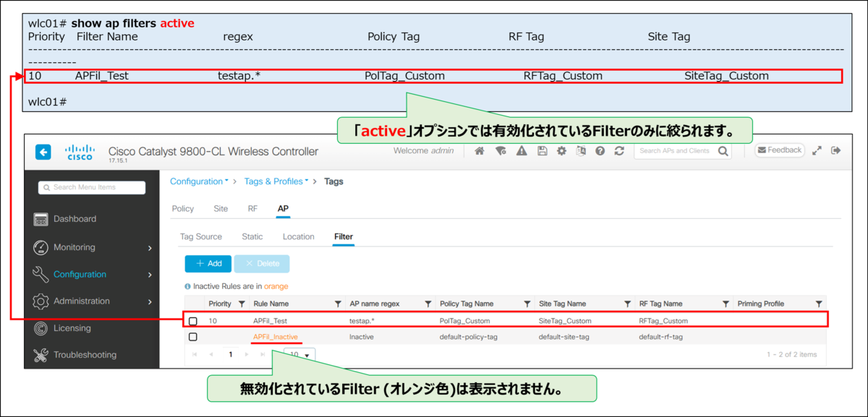Click the gear Settings icon in header

tap(561, 150)
